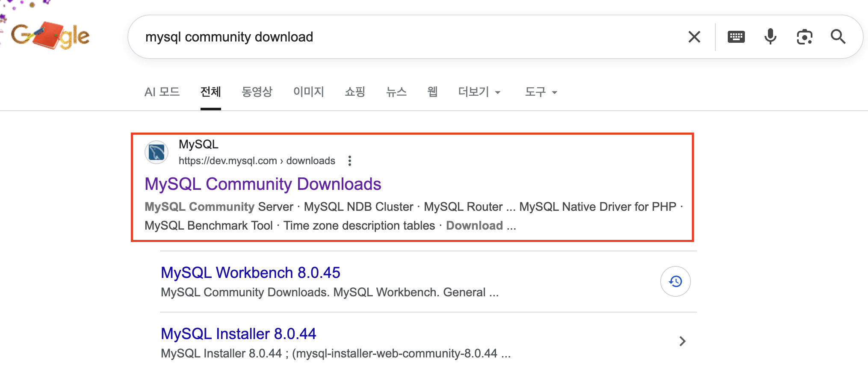Click chevron arrow next to MySQL Installer

pyautogui.click(x=682, y=341)
